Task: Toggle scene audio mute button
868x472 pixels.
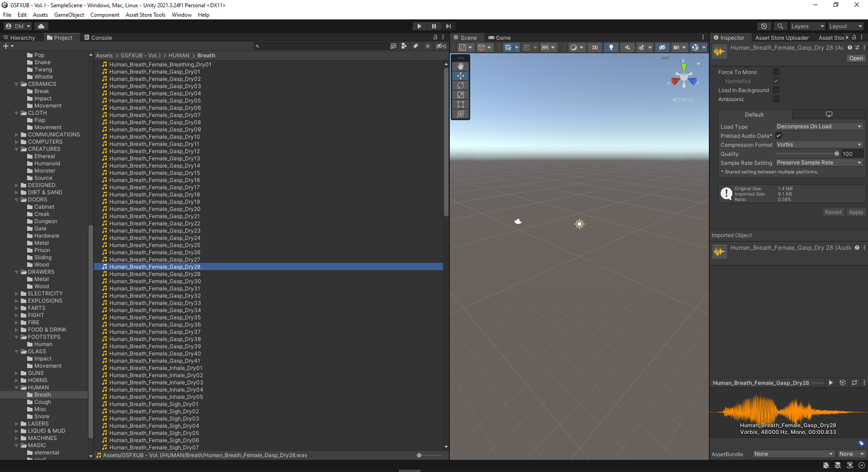Action: point(627,47)
